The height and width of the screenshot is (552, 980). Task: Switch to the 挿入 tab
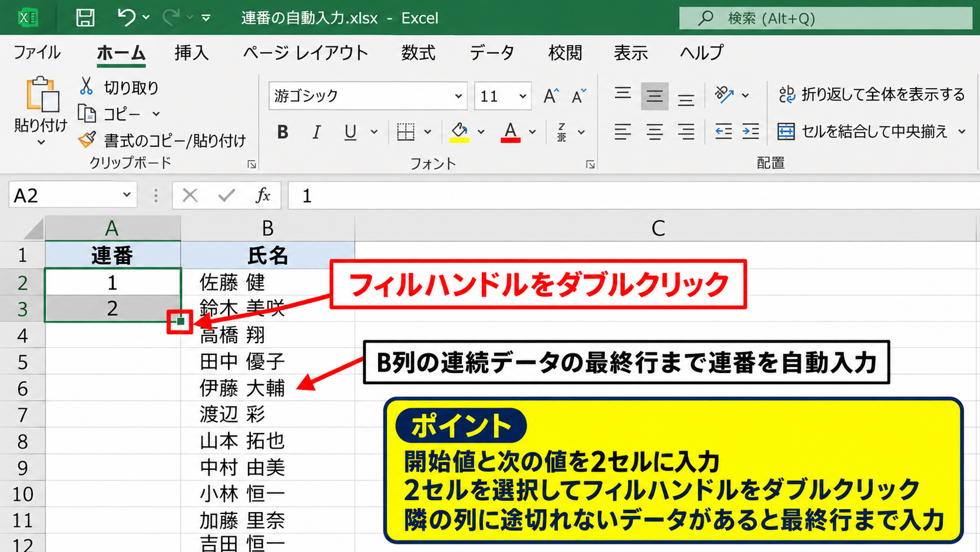[192, 52]
